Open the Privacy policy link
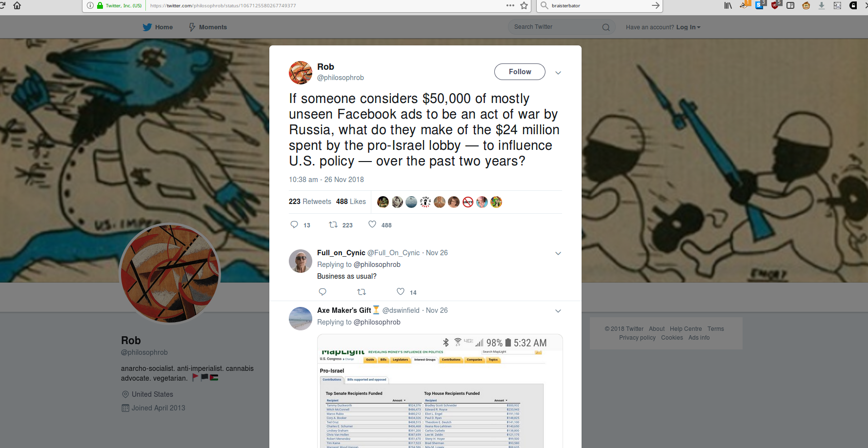Image resolution: width=868 pixels, height=448 pixels. coord(637,338)
